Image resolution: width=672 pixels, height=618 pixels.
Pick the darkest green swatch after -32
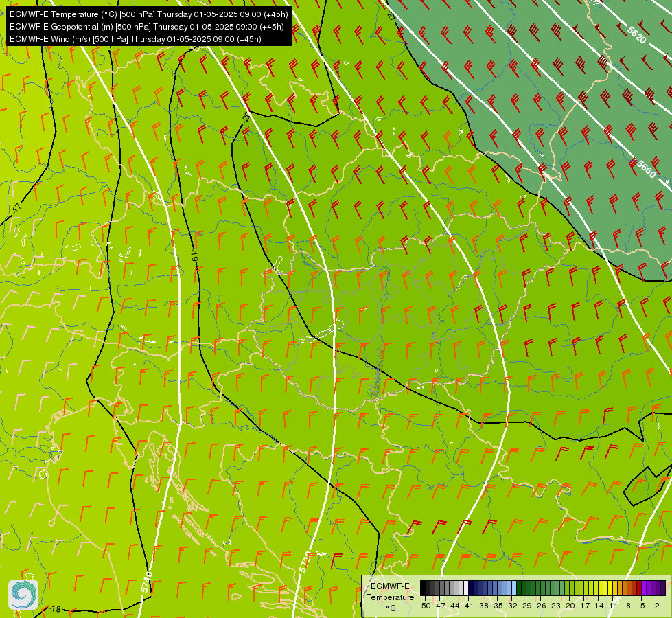[x=519, y=588]
